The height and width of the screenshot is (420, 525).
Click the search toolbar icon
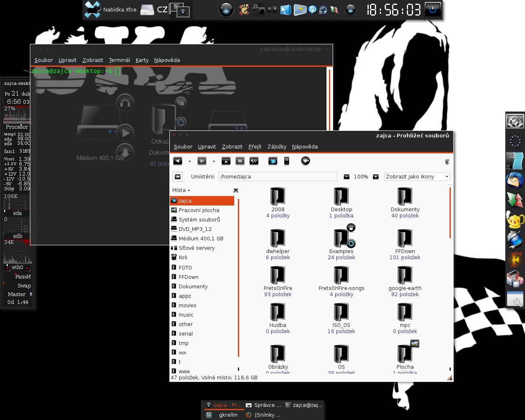[305, 161]
